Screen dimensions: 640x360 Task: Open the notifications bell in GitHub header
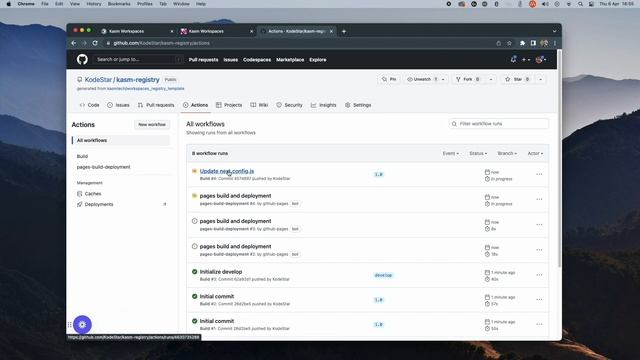click(x=513, y=60)
